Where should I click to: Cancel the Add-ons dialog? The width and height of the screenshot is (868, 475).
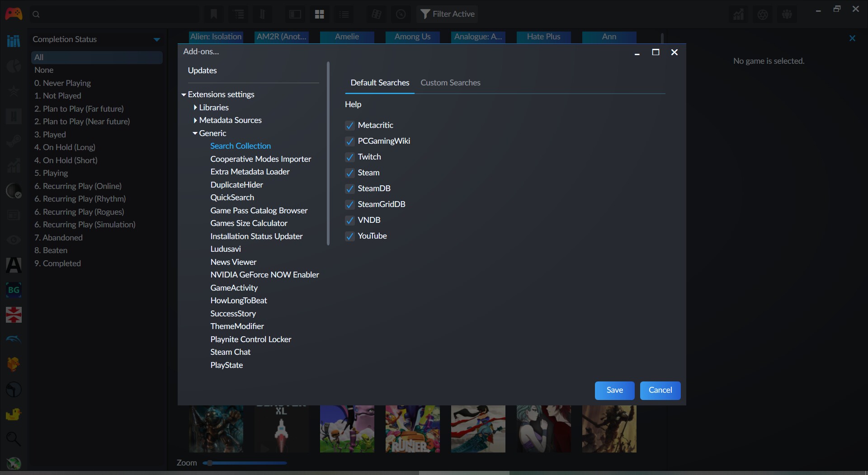(x=660, y=390)
